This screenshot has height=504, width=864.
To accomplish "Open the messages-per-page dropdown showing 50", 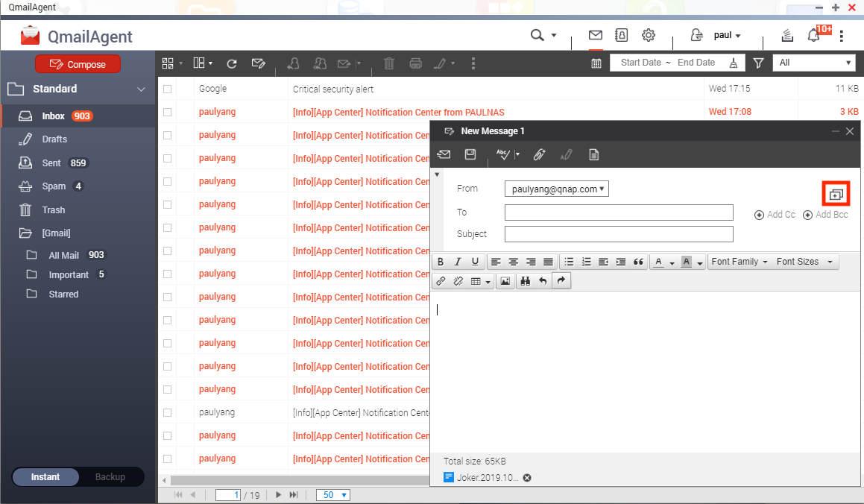I will tap(332, 494).
